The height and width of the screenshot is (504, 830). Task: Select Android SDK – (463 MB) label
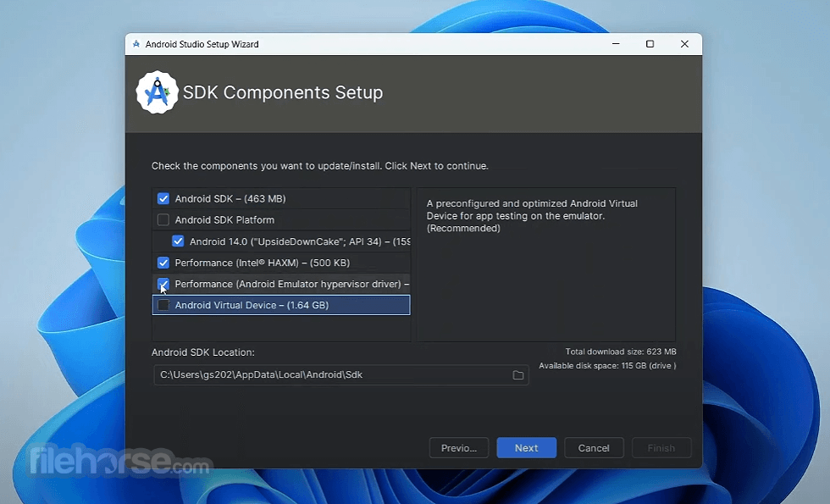pyautogui.click(x=230, y=198)
